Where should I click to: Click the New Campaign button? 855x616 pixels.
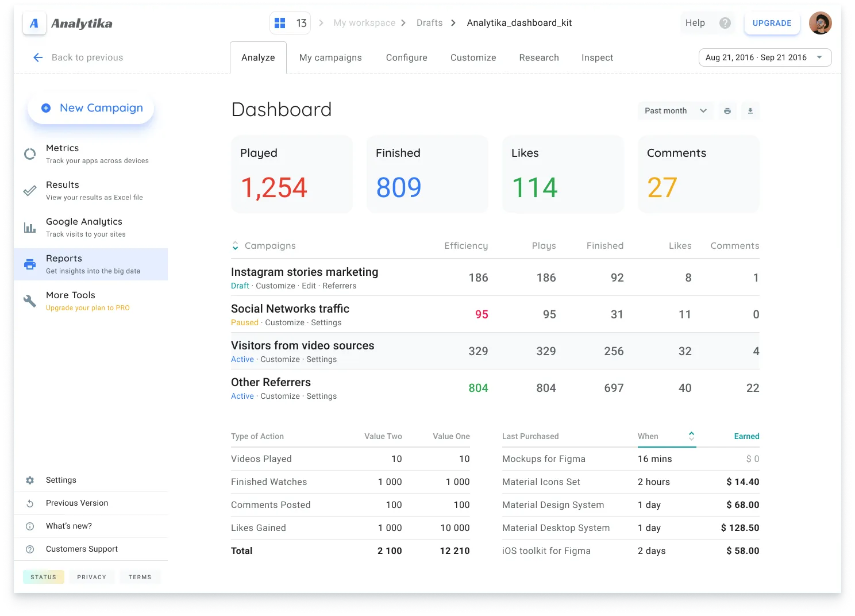tap(90, 108)
